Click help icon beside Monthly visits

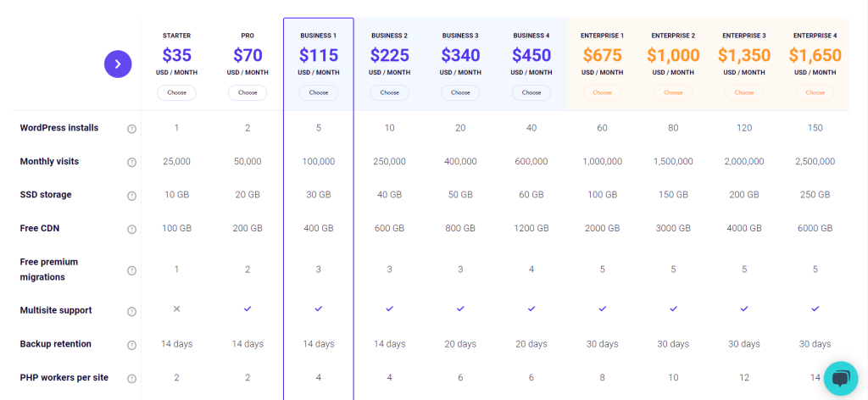(131, 163)
